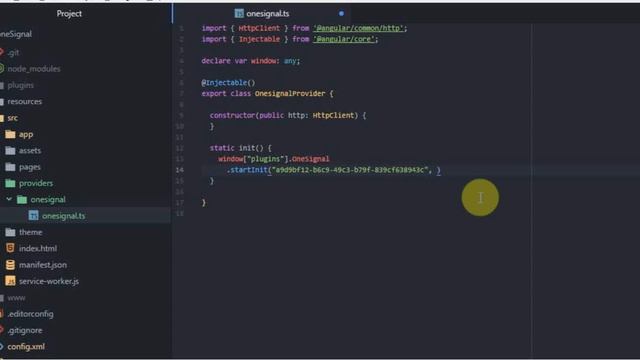Click the OneSignal app ID string
Image resolution: width=640 pixels, height=360 pixels.
(x=350, y=170)
